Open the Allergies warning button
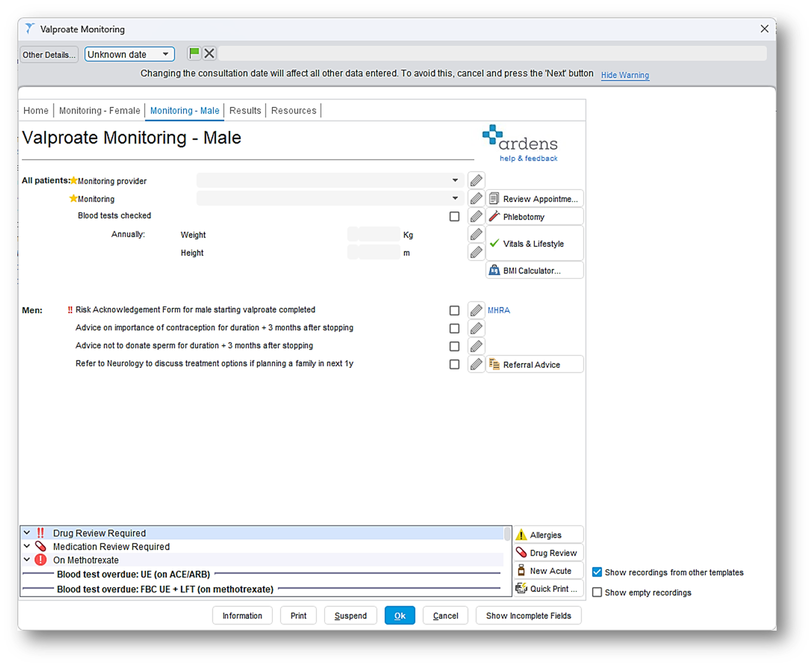The width and height of the screenshot is (812, 666). tap(548, 535)
